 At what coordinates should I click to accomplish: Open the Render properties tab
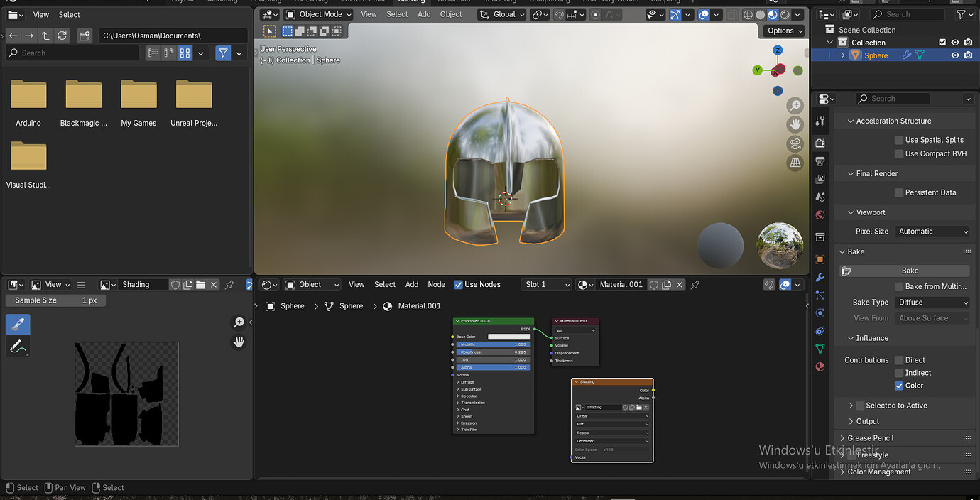(820, 143)
